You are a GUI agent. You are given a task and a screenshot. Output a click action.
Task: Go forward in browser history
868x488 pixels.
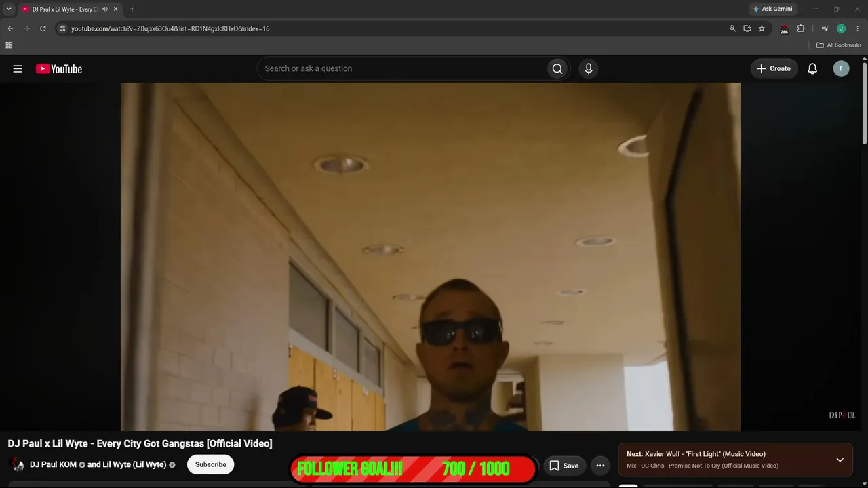26,28
